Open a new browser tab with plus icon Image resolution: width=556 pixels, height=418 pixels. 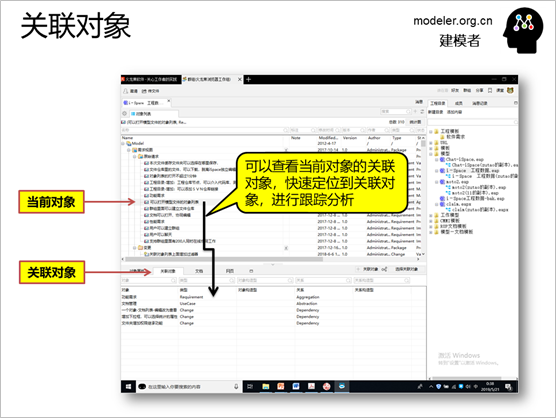pos(248,79)
